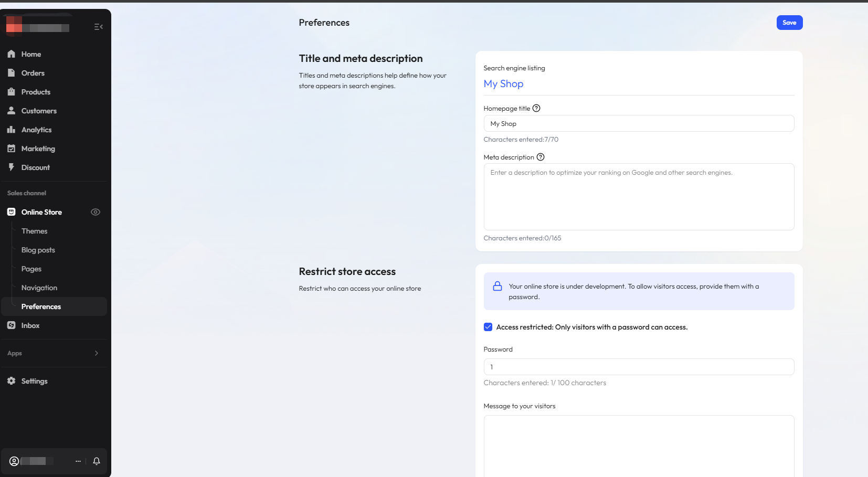Click the 'Sales channel' sidebar label
The image size is (868, 477).
tap(27, 193)
